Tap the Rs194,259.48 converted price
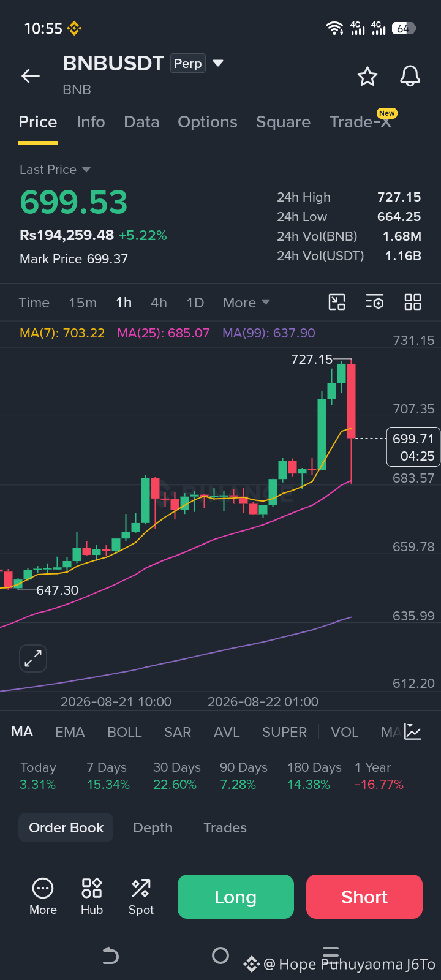This screenshot has height=980, width=441. coord(67,235)
